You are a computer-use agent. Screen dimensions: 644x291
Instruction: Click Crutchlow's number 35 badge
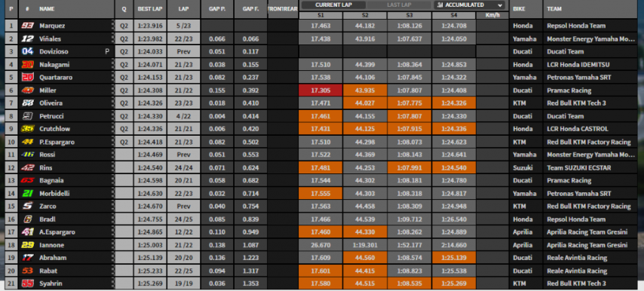27,129
